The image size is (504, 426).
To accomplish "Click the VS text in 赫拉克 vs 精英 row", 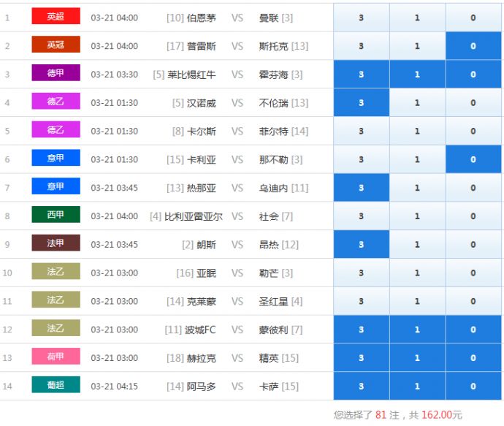I will (x=237, y=358).
